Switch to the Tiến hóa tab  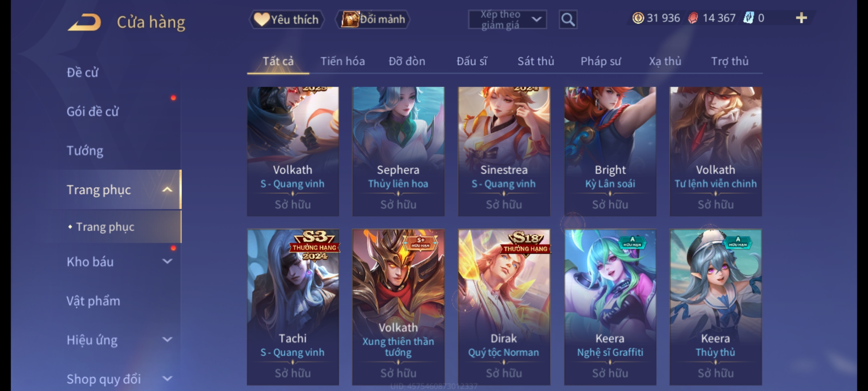coord(342,61)
